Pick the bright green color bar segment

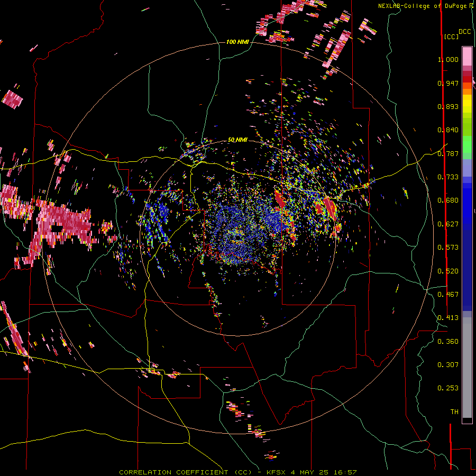click(x=467, y=144)
